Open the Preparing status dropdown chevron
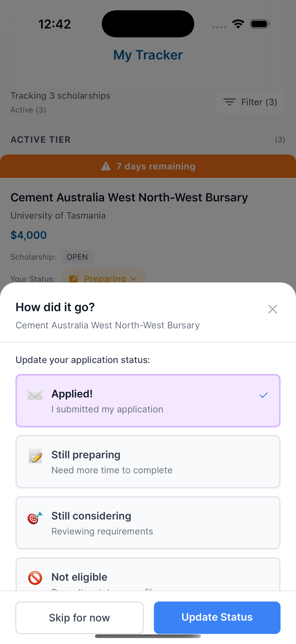Screen dimensions: 296x644 click(x=134, y=279)
